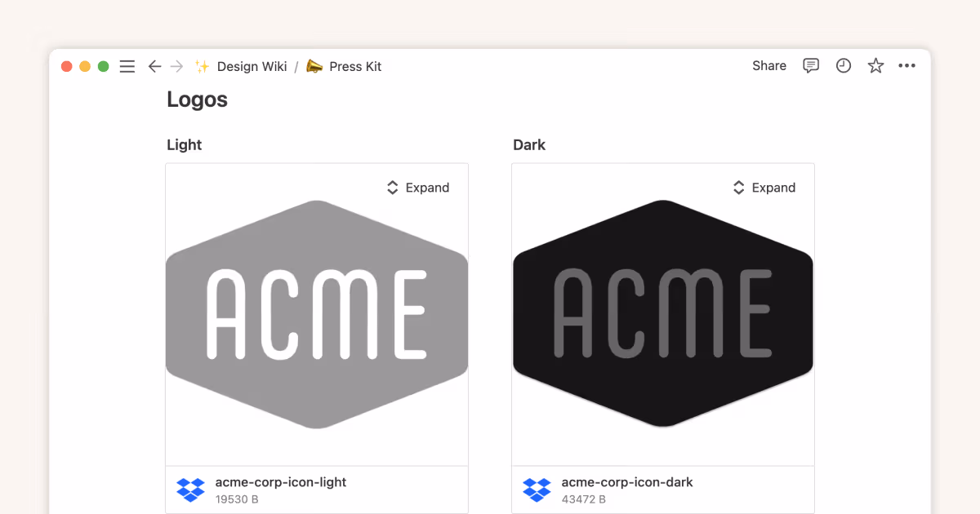Open the sidebar using the hamburger icon

pyautogui.click(x=127, y=66)
